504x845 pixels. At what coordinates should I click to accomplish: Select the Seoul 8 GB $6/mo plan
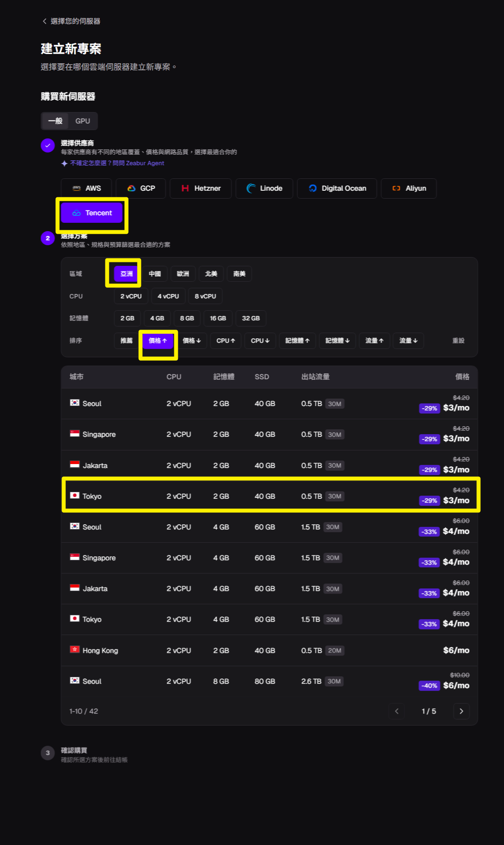coord(269,681)
